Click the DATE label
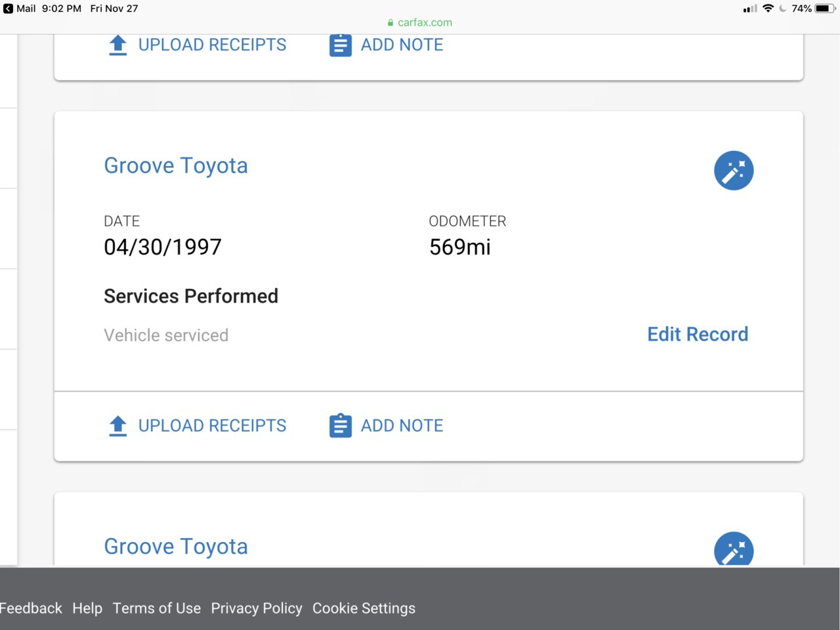The width and height of the screenshot is (840, 630). (122, 221)
